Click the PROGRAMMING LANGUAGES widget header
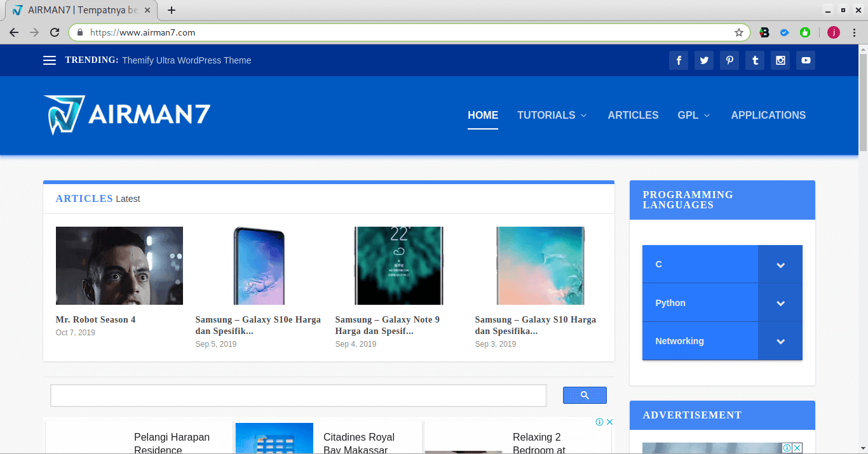 coord(722,200)
